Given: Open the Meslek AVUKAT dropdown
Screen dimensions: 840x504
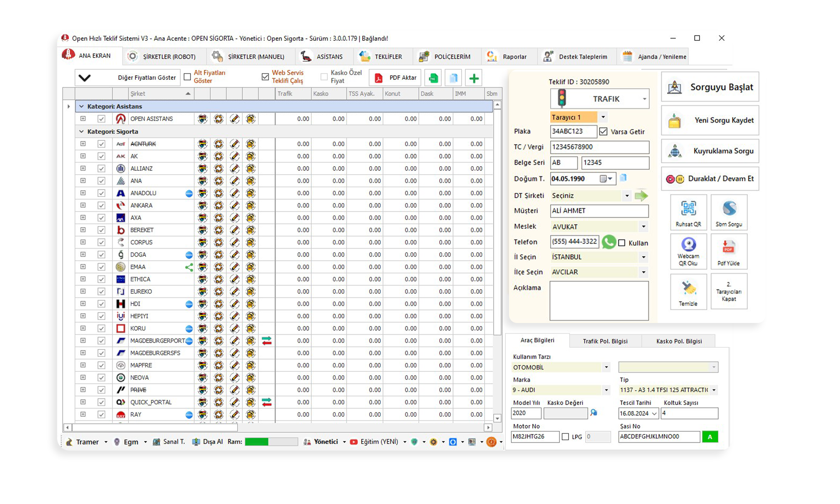Looking at the screenshot, I should coord(643,227).
